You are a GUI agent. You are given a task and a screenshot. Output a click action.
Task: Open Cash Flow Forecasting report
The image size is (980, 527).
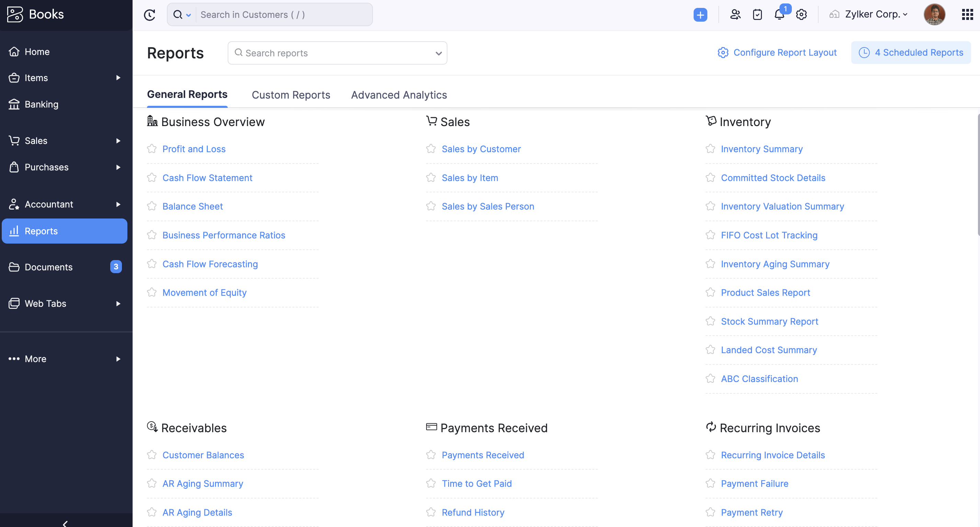[x=210, y=265]
